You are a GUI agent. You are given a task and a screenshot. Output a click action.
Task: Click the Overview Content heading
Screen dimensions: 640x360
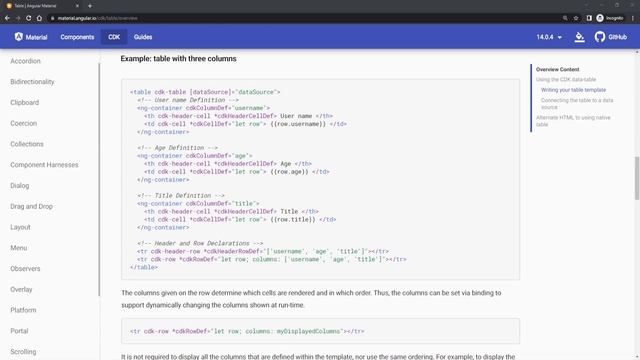click(558, 69)
